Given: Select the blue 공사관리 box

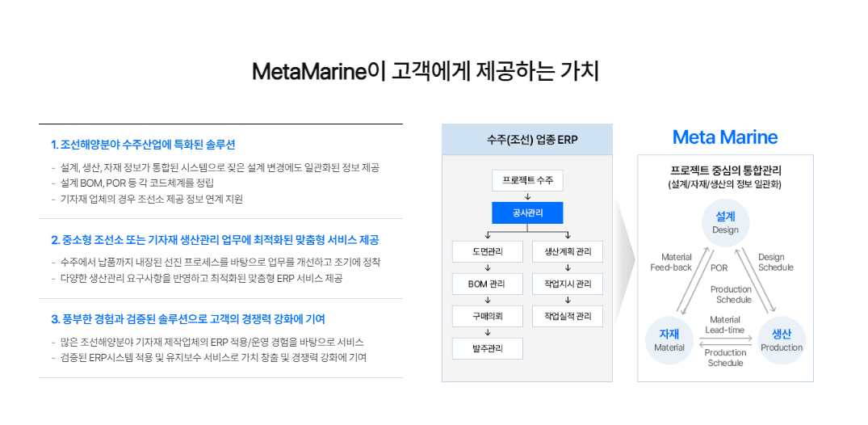Looking at the screenshot, I should [x=527, y=212].
